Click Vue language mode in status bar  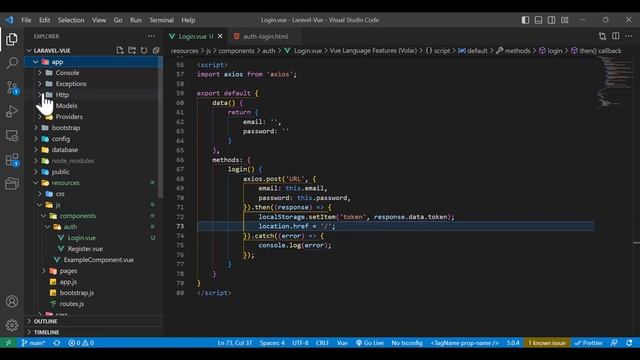pyautogui.click(x=342, y=342)
